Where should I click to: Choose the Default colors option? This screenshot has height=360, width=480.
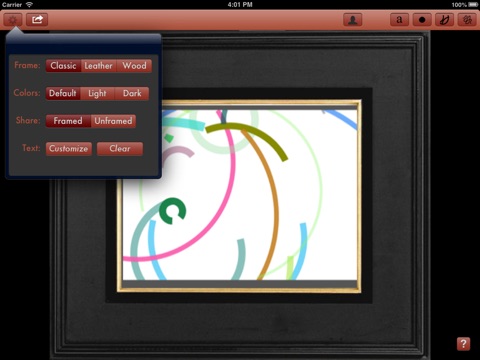pos(63,93)
